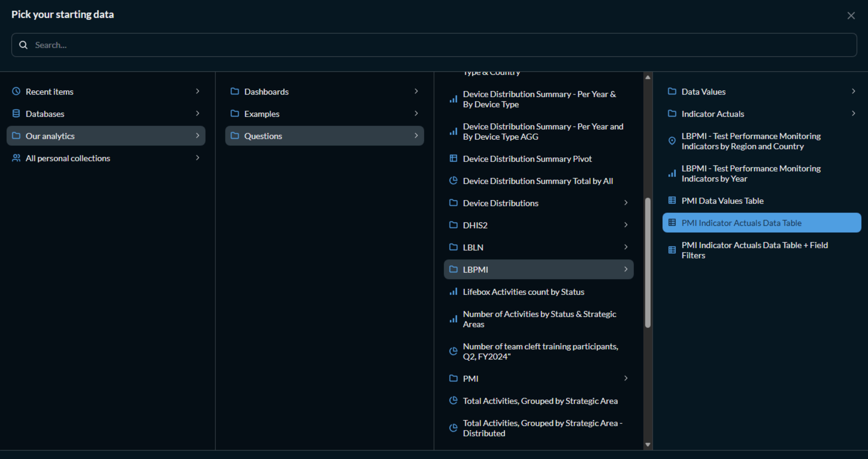Click the Search input field
Viewport: 868px width, 459px height.
tap(434, 45)
